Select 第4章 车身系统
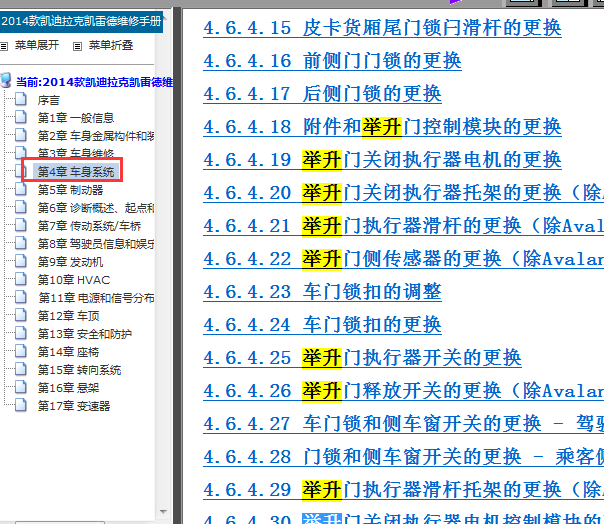This screenshot has width=604, height=524. pyautogui.click(x=76, y=172)
